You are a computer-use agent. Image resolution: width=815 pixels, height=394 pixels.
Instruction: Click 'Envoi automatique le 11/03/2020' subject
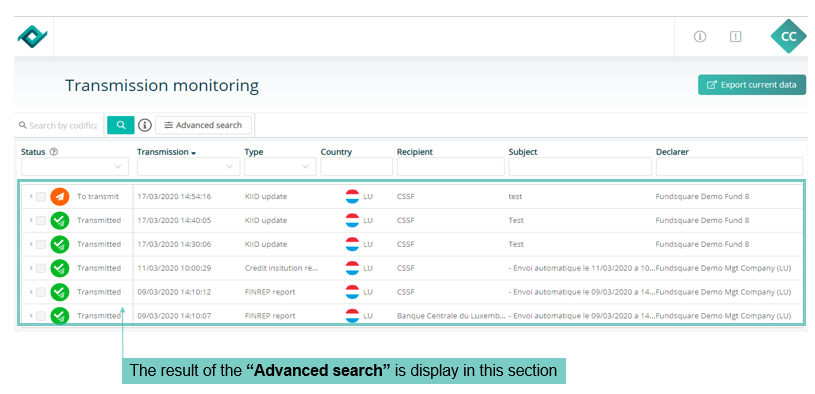582,268
